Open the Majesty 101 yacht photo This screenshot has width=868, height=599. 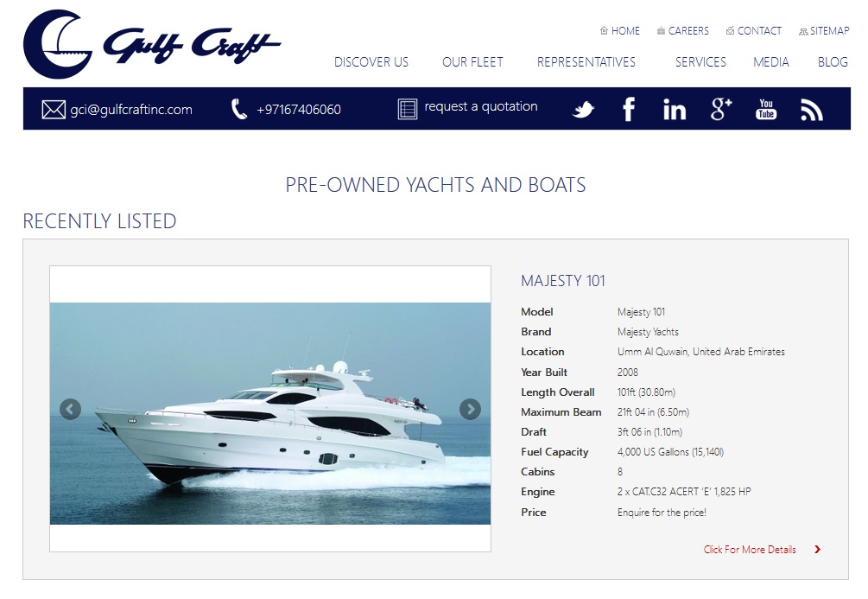click(x=270, y=413)
